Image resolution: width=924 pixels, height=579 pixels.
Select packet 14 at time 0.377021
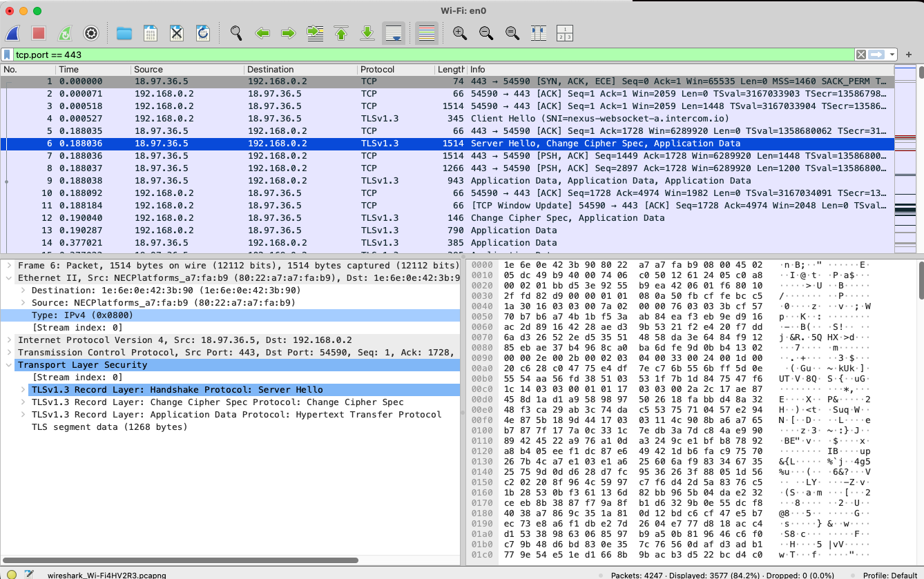point(447,243)
